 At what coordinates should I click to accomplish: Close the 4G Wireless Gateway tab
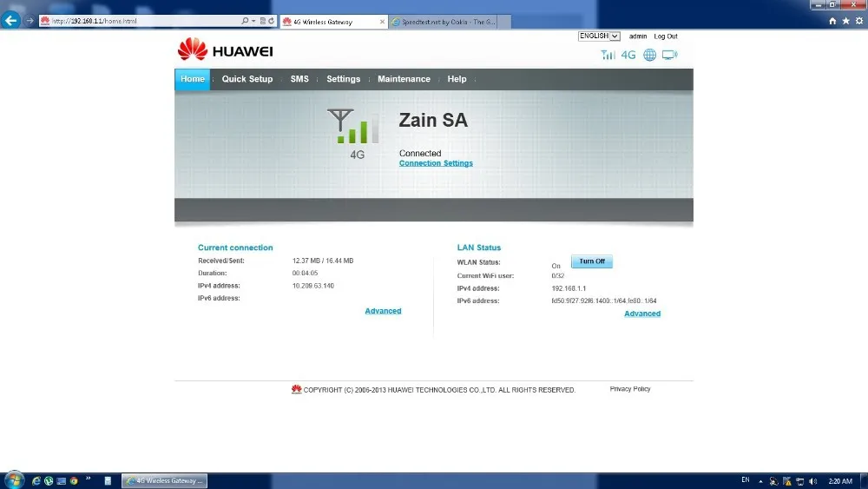point(382,22)
